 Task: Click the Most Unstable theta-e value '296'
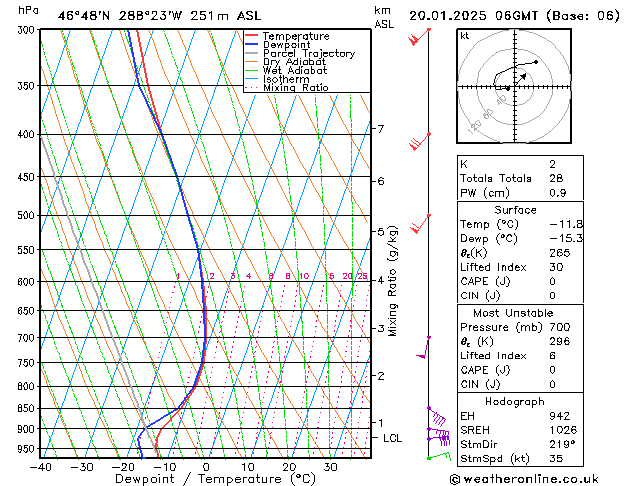[x=560, y=341]
